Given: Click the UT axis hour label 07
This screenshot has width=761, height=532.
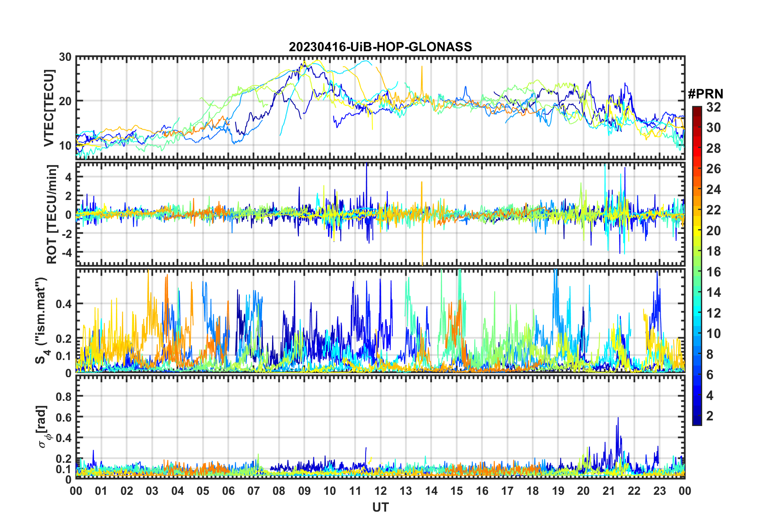Looking at the screenshot, I should pos(254,491).
